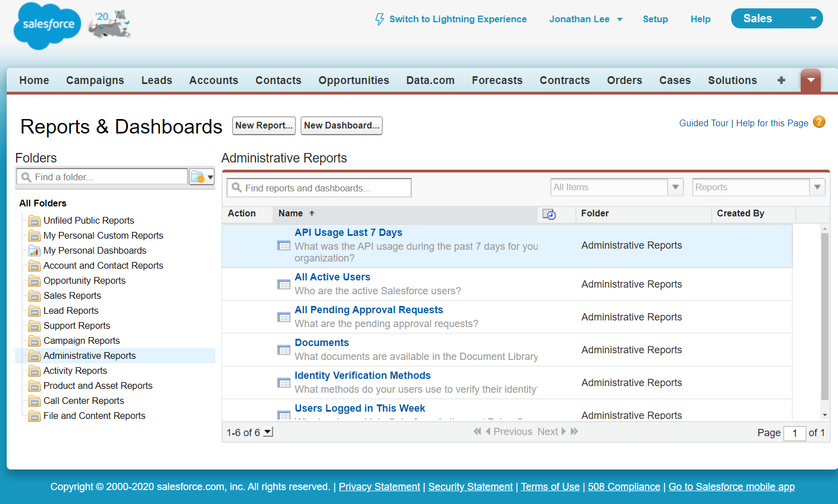The height and width of the screenshot is (504, 838).
Task: Open the Sales app dropdown menu
Action: 777,18
